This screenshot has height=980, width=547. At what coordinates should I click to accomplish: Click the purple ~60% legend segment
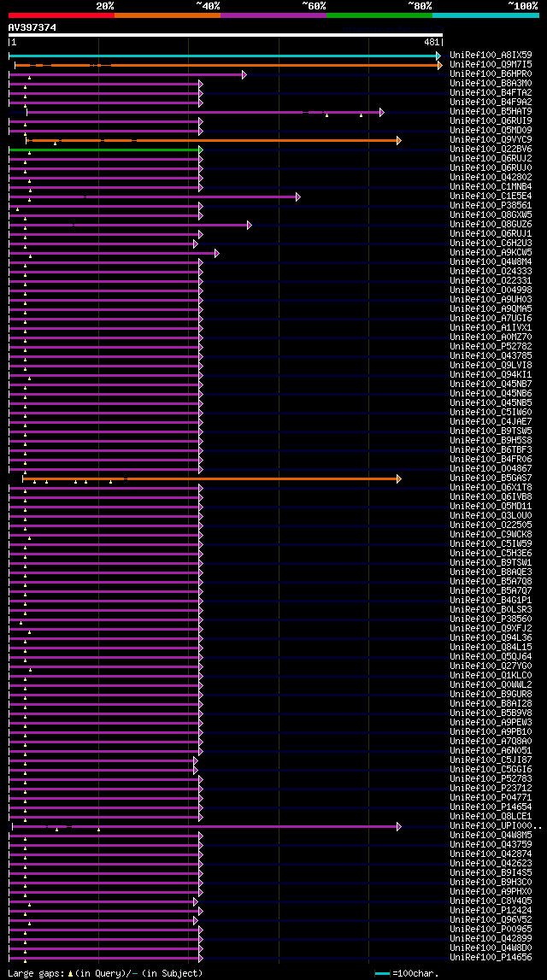coord(273,15)
